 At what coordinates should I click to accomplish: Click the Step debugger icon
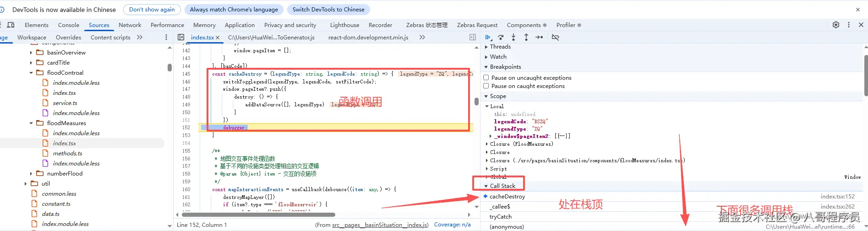539,37
